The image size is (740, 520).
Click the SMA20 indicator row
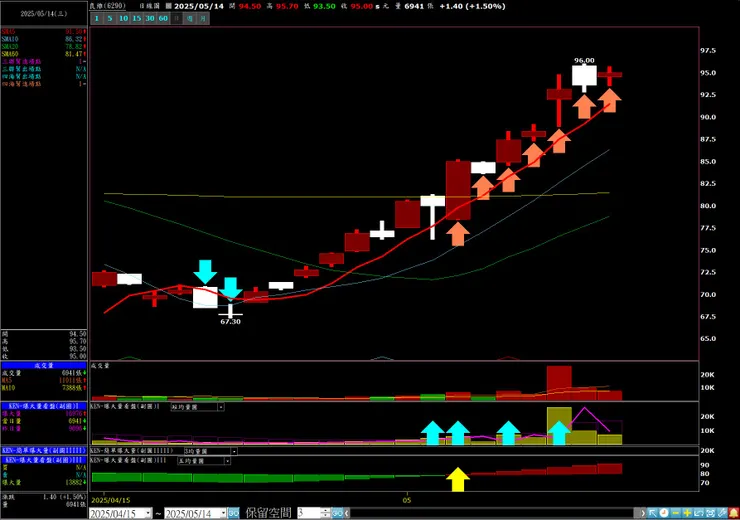(44, 47)
